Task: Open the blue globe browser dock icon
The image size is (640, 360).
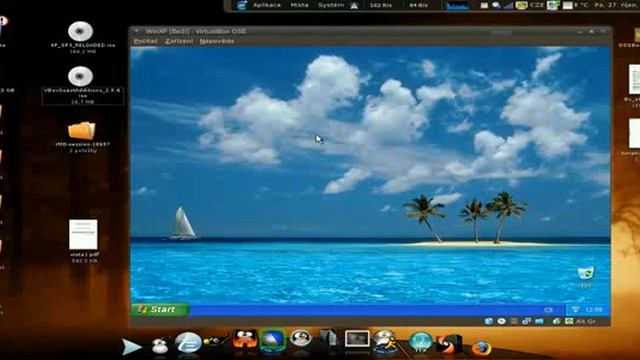Action: (188, 342)
